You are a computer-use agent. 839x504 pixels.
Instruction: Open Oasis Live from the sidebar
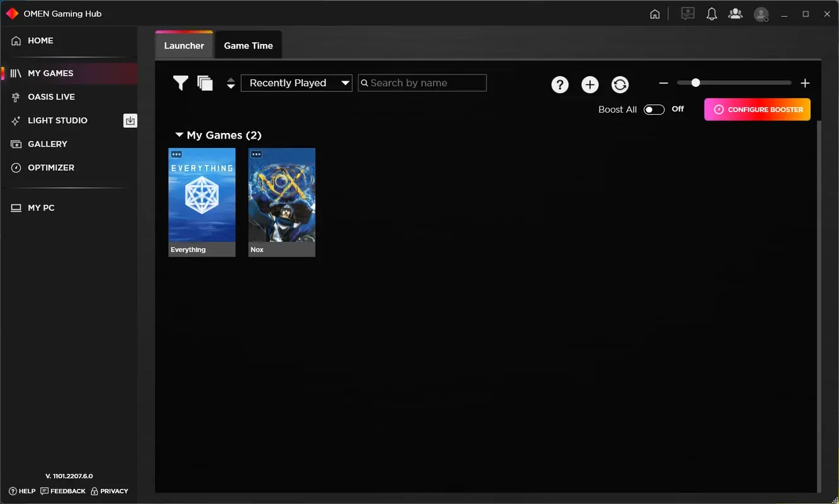coord(52,96)
